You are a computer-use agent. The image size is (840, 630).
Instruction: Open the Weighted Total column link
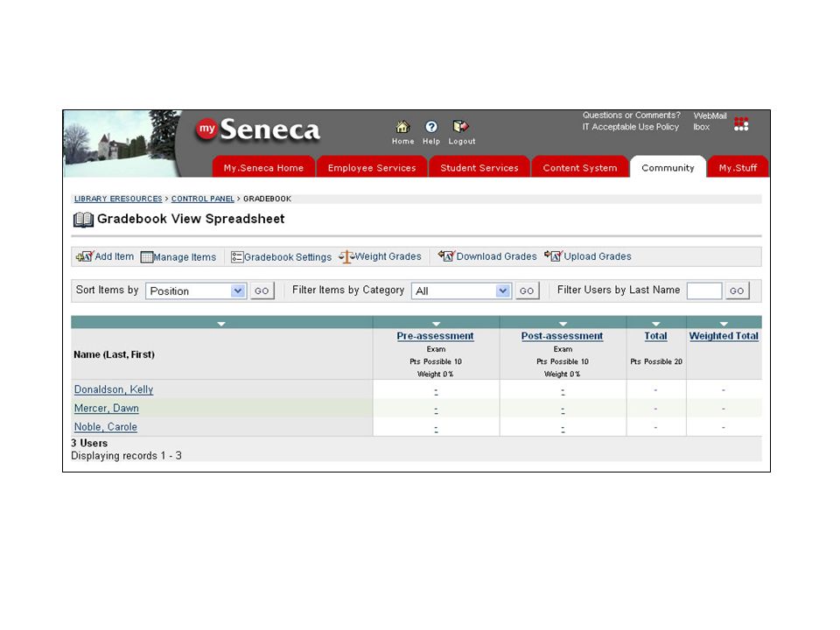(x=724, y=336)
